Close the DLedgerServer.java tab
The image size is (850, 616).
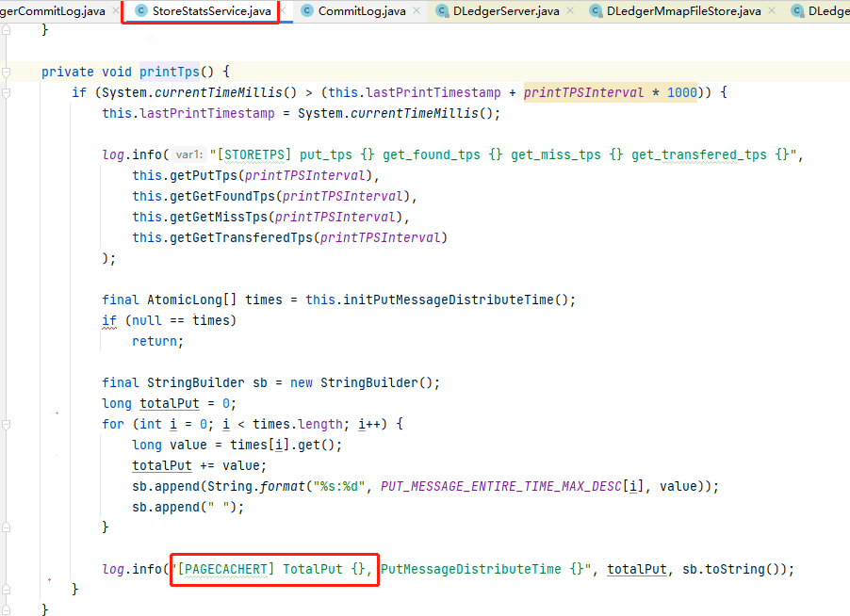click(x=570, y=11)
